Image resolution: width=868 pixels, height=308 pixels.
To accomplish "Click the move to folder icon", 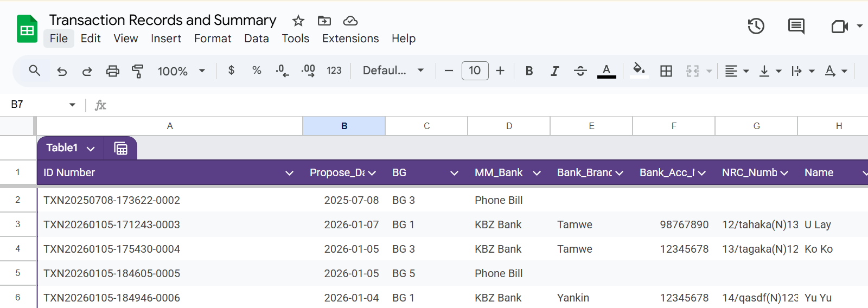I will (x=324, y=21).
